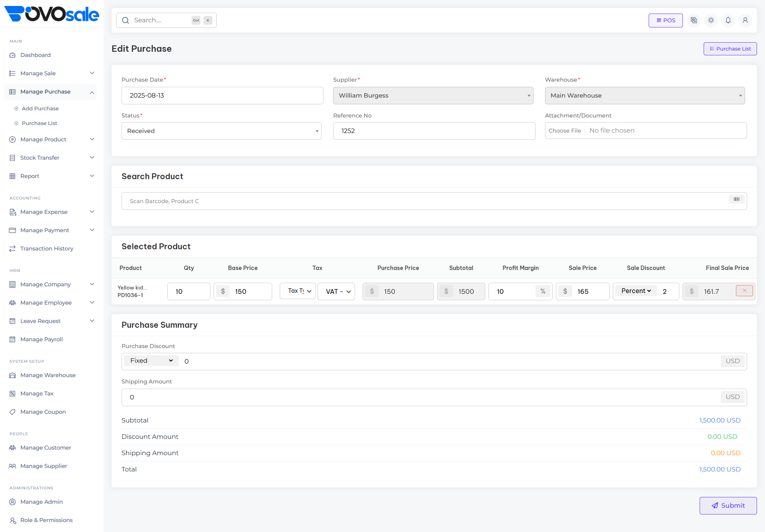Click the Manage Tax icon
Screen dimensions: 765x532
point(12,394)
